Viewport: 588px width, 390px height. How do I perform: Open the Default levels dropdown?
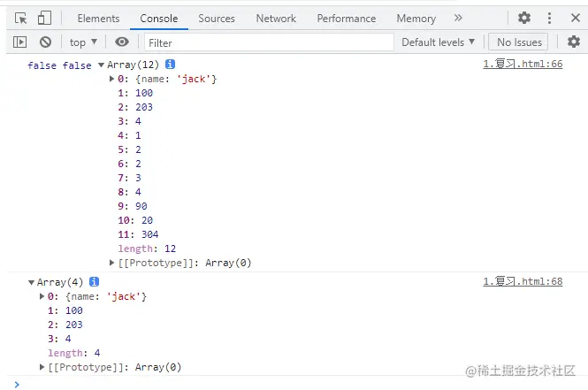pos(438,42)
